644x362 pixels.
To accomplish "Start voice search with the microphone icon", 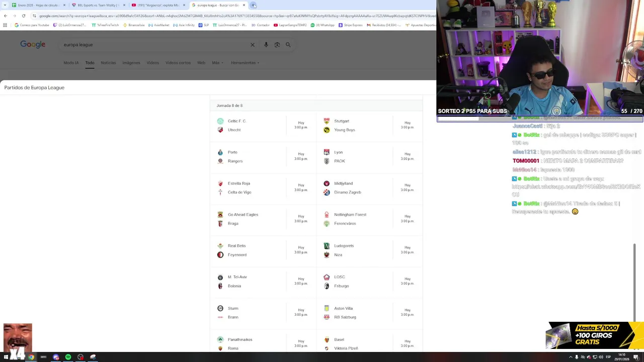I will (x=266, y=45).
